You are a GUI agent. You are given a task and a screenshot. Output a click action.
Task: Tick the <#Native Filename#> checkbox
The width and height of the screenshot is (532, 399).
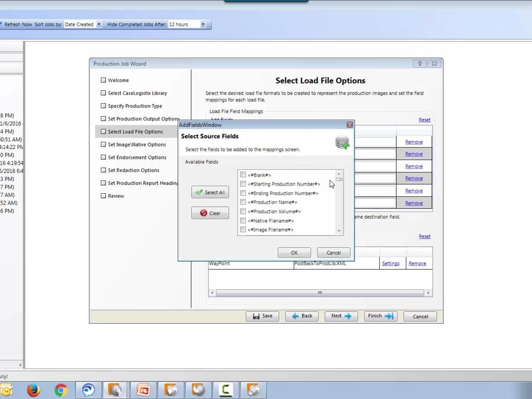click(243, 221)
